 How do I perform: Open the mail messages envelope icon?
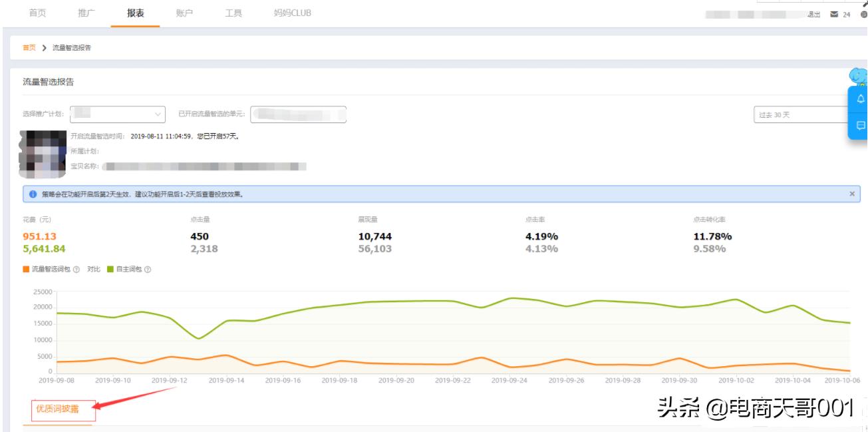point(834,15)
